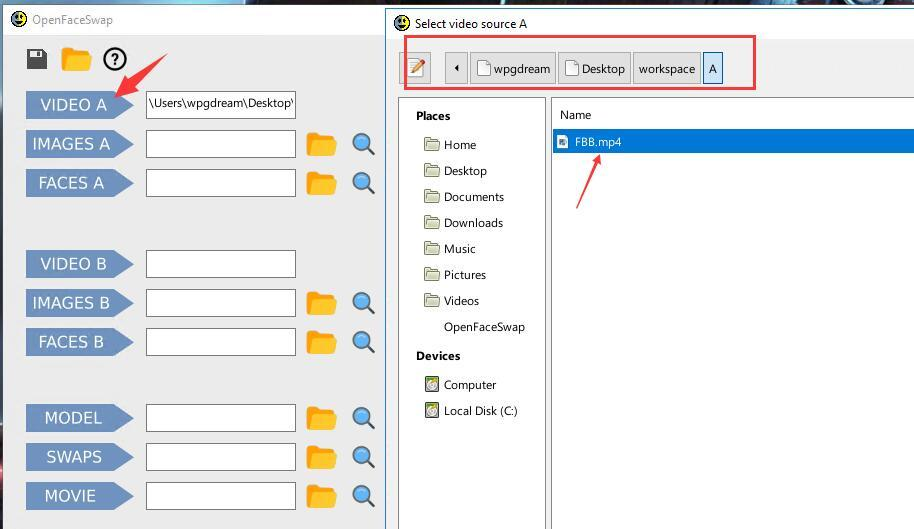Open magnifier icon for FACES A
914x529 pixels.
tap(363, 183)
